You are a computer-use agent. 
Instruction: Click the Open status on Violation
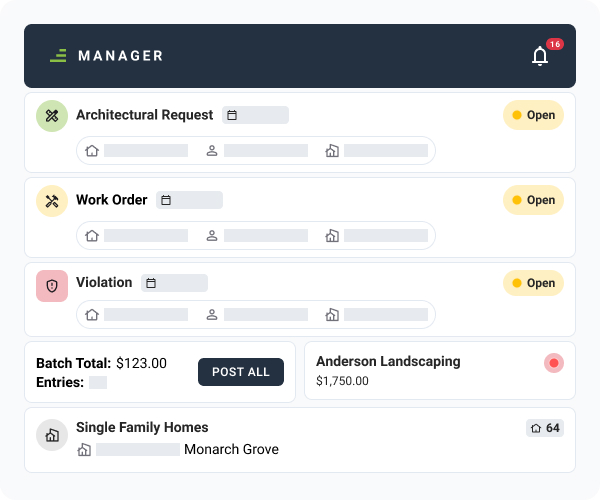[x=533, y=283]
